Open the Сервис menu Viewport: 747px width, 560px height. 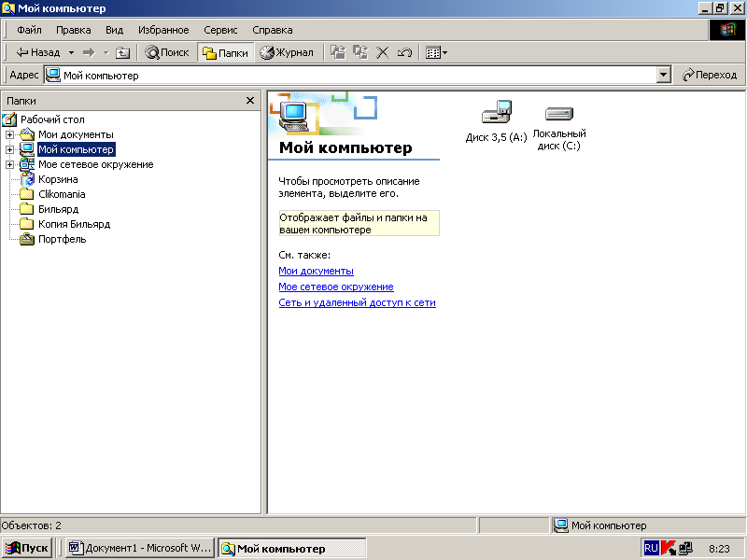pyautogui.click(x=220, y=30)
